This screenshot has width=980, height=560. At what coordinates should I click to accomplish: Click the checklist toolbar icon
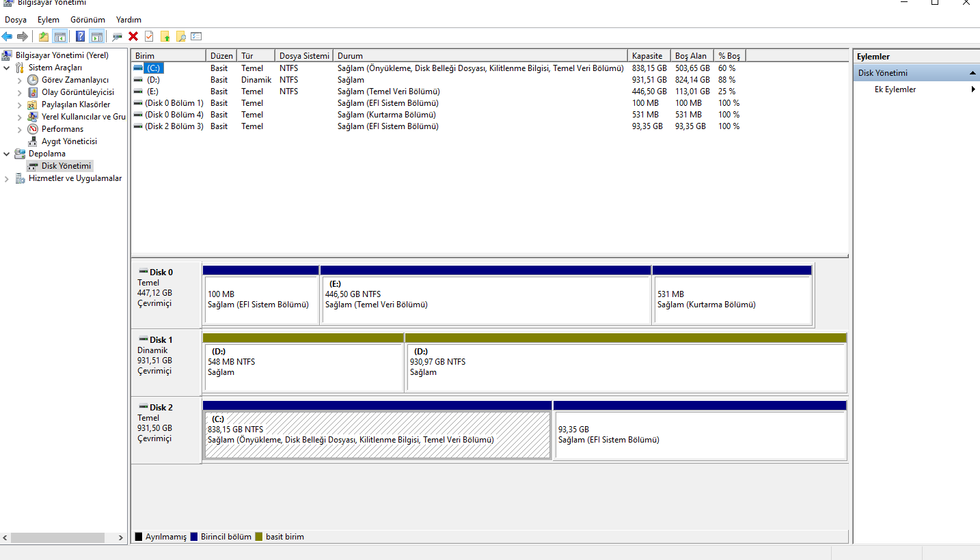coord(196,37)
